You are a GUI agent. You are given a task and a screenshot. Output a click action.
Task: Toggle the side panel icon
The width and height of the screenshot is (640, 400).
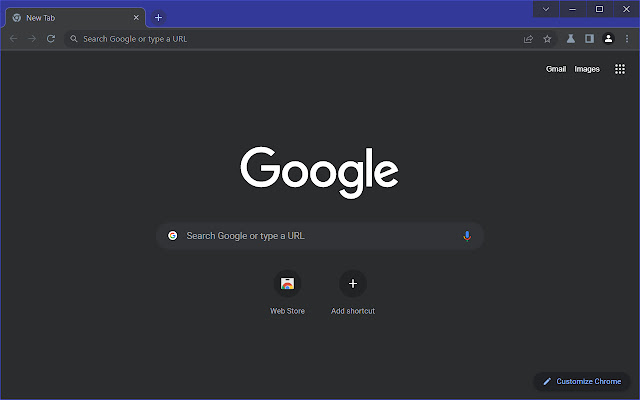[x=589, y=39]
